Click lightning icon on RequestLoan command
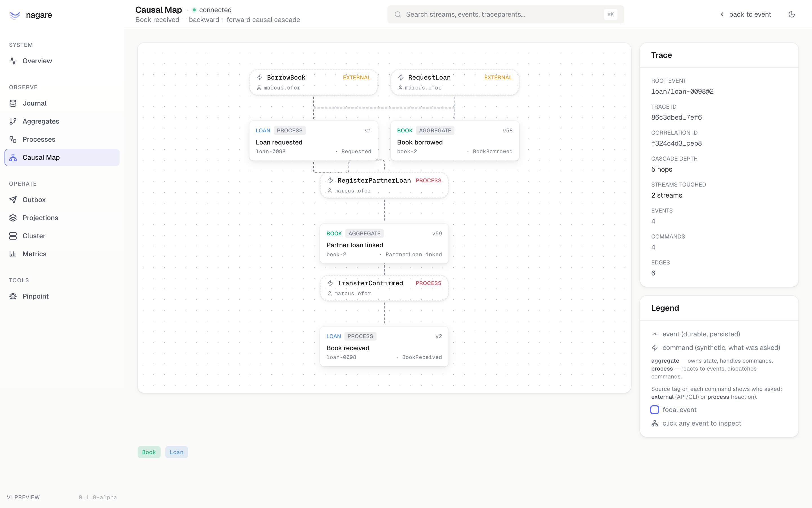 (401, 78)
